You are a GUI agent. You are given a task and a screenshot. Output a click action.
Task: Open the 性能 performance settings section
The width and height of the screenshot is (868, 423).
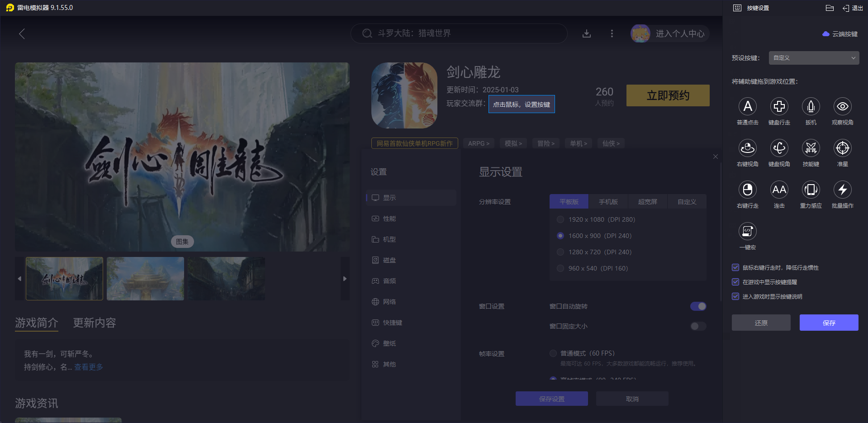point(411,219)
